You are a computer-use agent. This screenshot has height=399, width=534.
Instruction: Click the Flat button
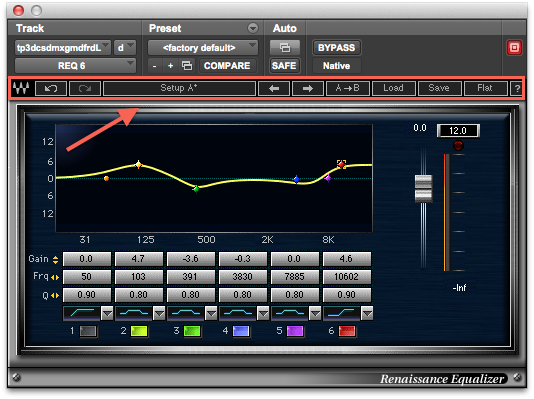click(x=485, y=89)
